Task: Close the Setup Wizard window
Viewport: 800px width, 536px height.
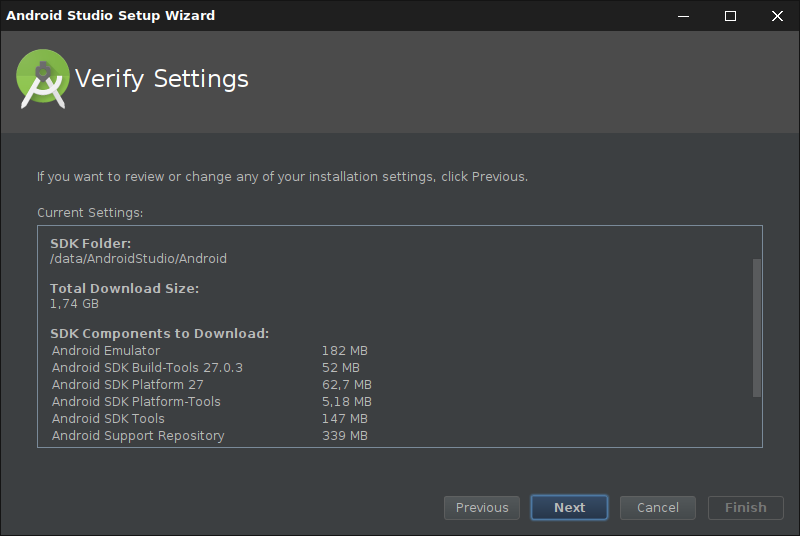Action: (x=777, y=16)
